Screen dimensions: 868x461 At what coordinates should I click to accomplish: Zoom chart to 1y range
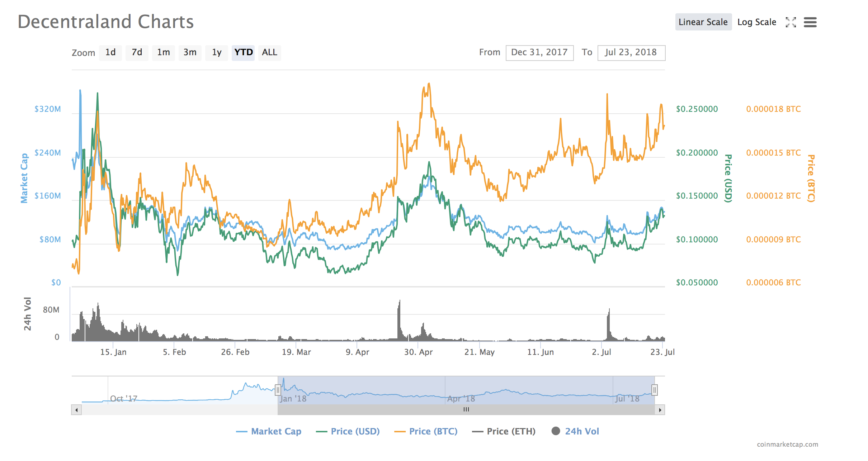[216, 52]
